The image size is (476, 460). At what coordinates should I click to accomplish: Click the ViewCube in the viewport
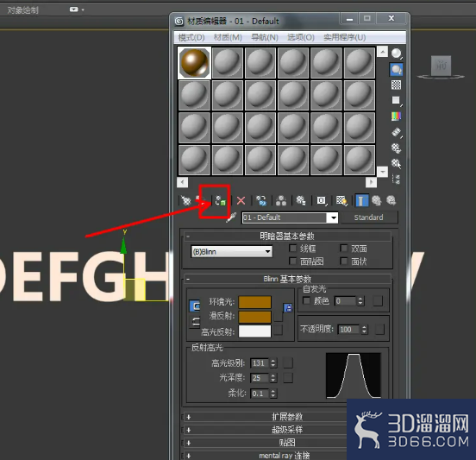(442, 66)
